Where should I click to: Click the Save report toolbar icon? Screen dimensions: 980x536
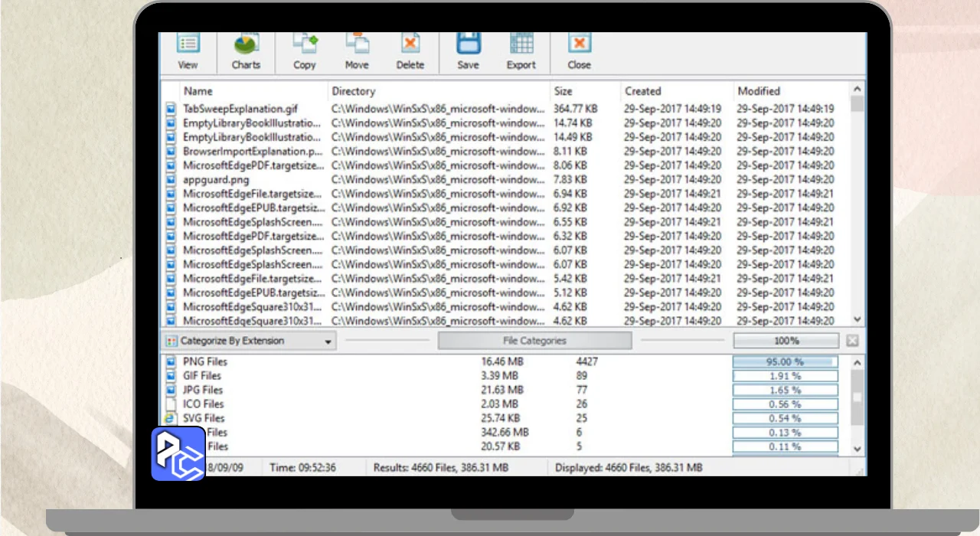468,51
